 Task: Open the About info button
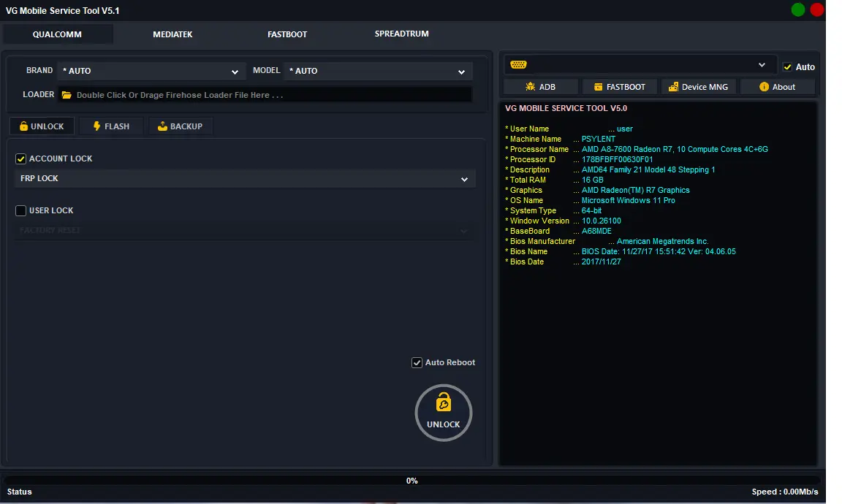(x=777, y=87)
